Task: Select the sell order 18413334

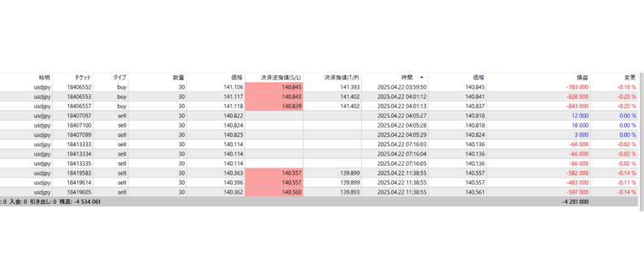Action: [319, 154]
